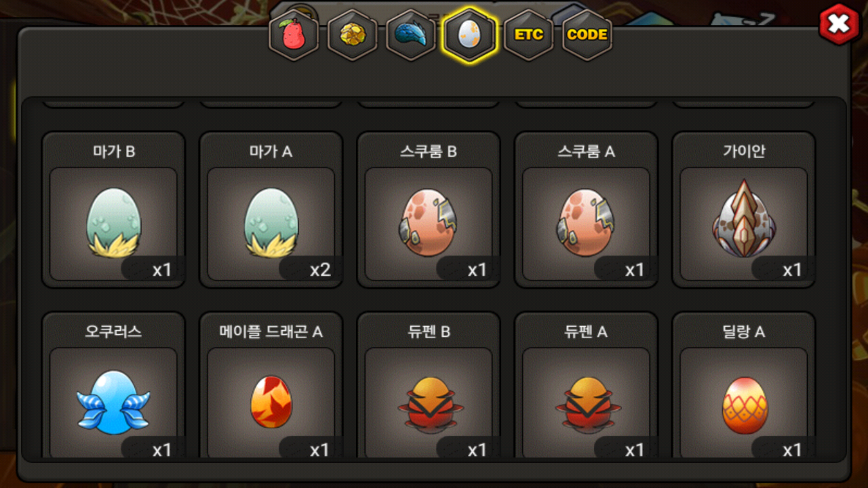This screenshot has height=488, width=868.
Task: Choose the 듀펜 A egg
Action: (x=586, y=385)
